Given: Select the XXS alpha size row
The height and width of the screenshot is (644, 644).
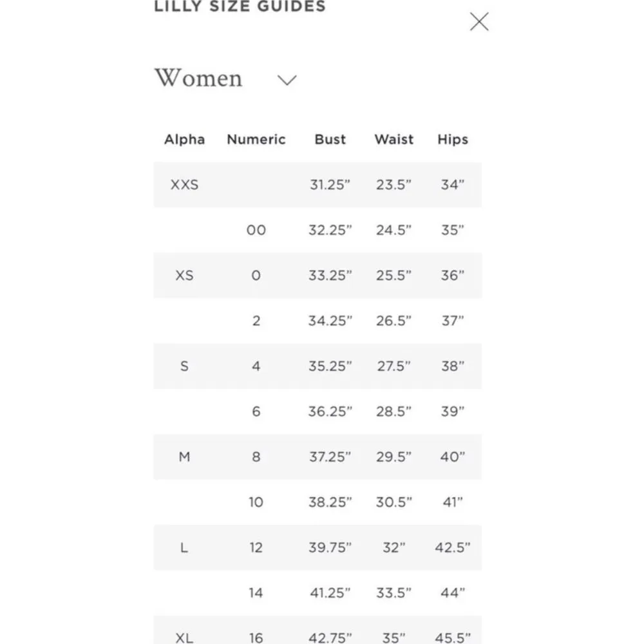Looking at the screenshot, I should click(x=184, y=185).
